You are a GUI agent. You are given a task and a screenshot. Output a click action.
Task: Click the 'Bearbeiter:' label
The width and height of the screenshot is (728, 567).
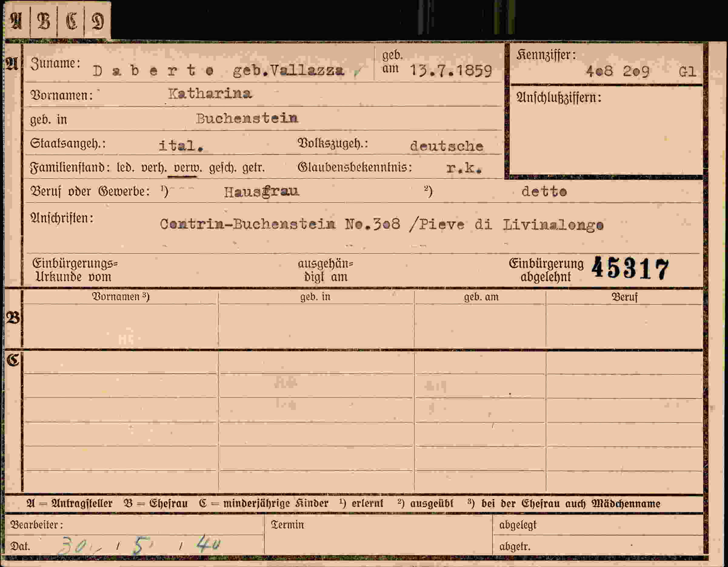click(x=37, y=525)
